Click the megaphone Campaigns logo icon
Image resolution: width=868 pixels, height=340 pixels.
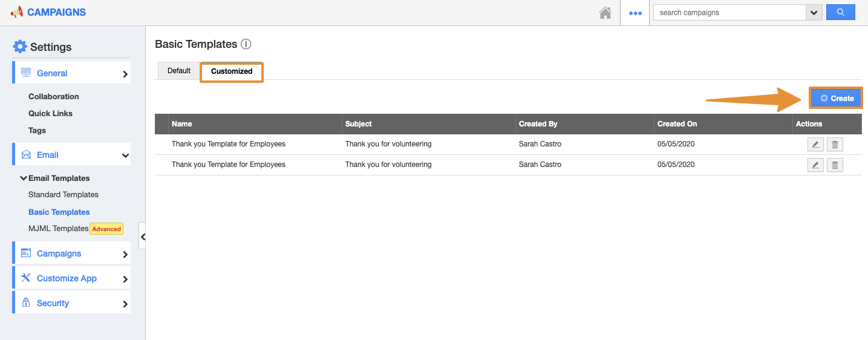click(17, 12)
